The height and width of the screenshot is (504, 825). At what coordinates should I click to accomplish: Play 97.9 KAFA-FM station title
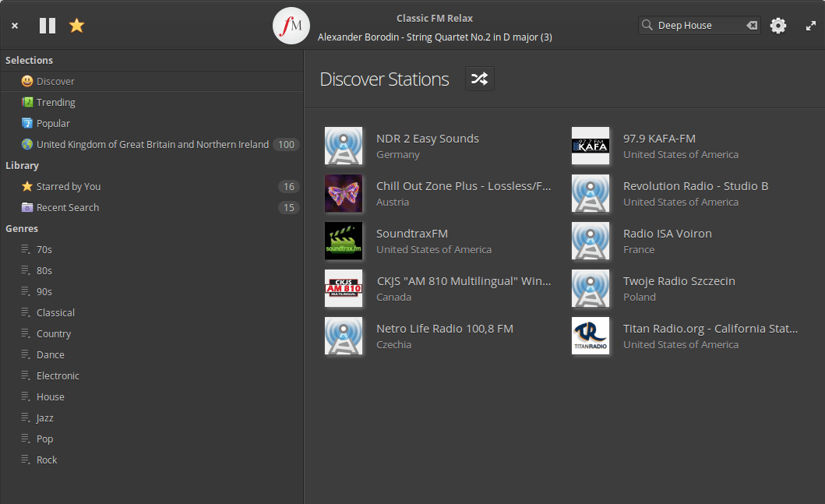click(659, 139)
